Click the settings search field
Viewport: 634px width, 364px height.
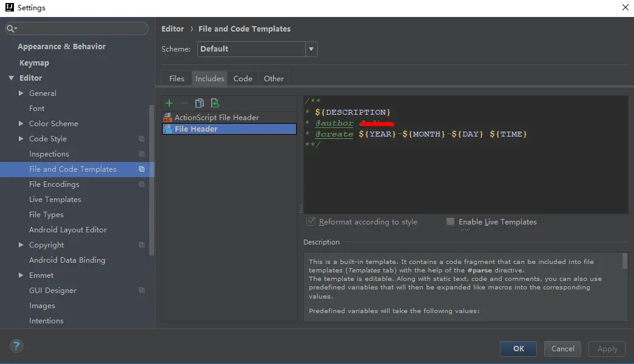click(77, 29)
